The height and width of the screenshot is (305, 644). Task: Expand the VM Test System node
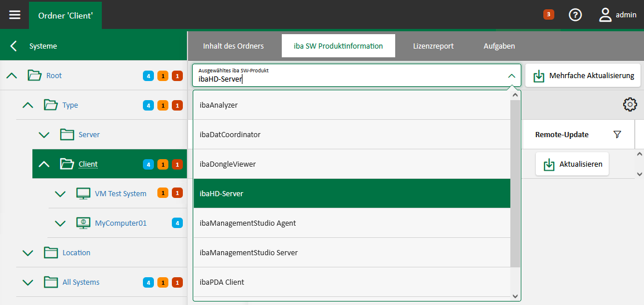click(60, 194)
